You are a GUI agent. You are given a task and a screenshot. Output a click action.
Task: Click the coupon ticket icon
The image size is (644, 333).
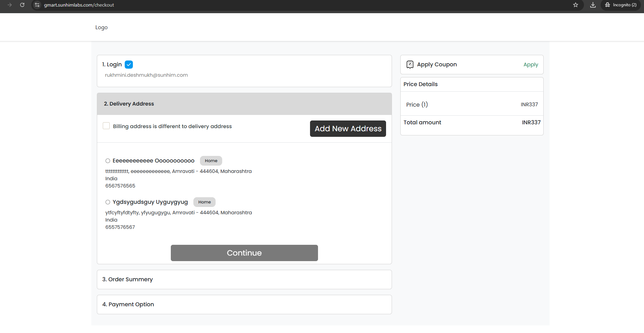410,65
